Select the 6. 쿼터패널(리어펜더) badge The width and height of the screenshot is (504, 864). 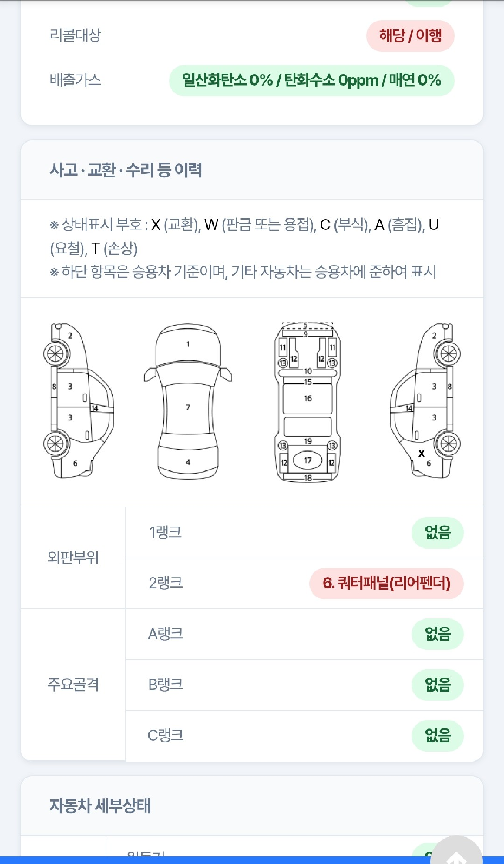(386, 583)
